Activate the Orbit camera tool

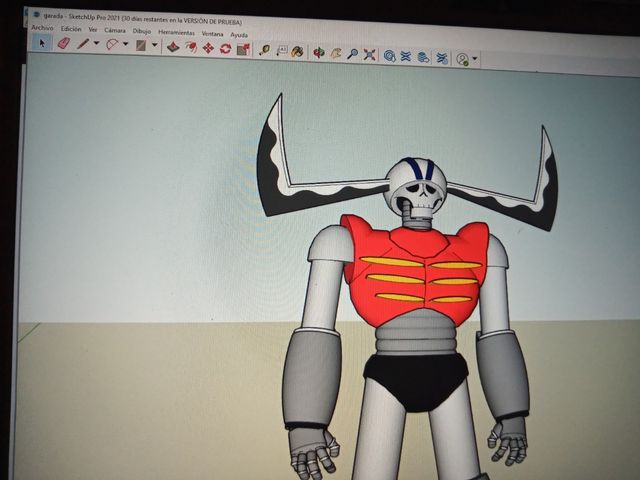(x=319, y=52)
